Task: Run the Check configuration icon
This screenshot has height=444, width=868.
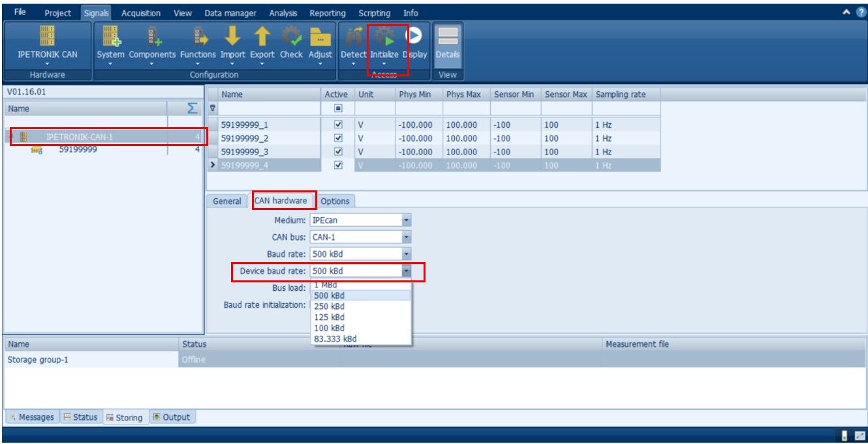Action: coord(291,37)
